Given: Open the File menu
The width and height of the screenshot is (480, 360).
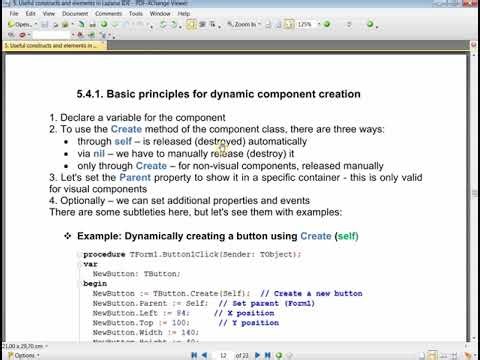Looking at the screenshot, I should [x=14, y=14].
